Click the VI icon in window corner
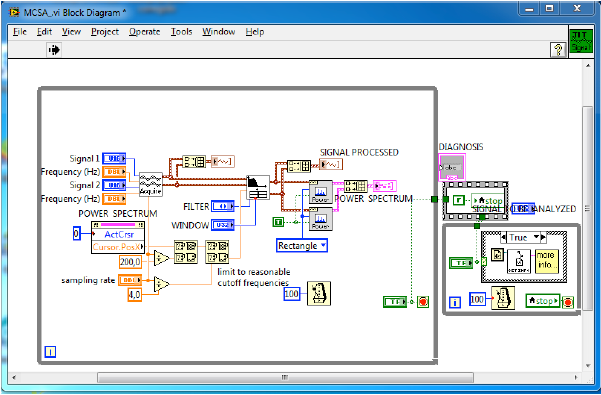The height and width of the screenshot is (395, 601). (581, 42)
